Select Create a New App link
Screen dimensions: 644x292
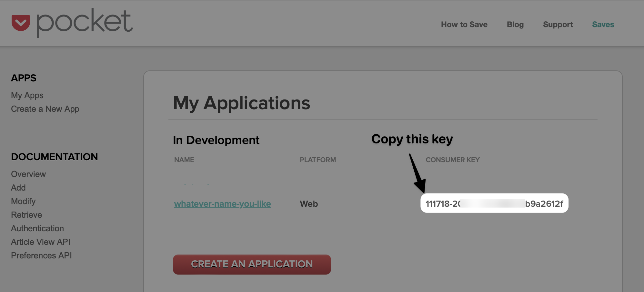pos(45,109)
